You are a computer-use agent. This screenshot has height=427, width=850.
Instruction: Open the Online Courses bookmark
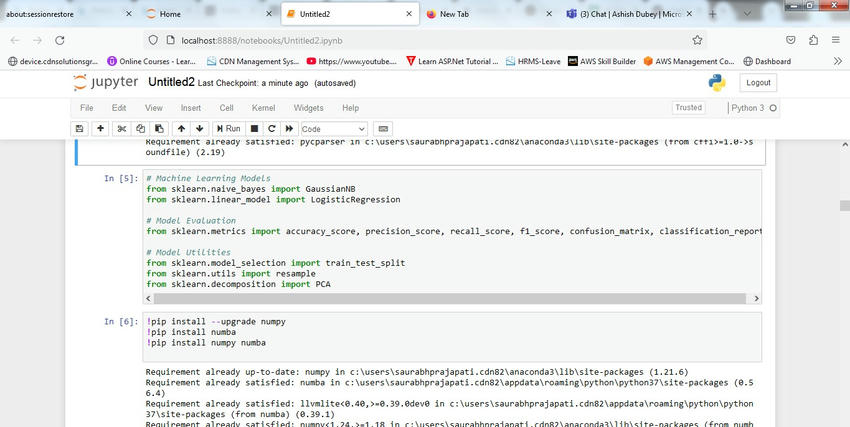click(152, 61)
